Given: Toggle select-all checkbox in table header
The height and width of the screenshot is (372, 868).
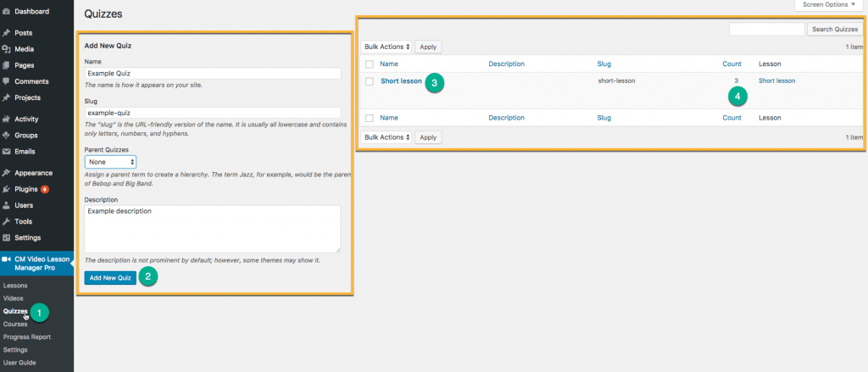Looking at the screenshot, I should [x=369, y=64].
